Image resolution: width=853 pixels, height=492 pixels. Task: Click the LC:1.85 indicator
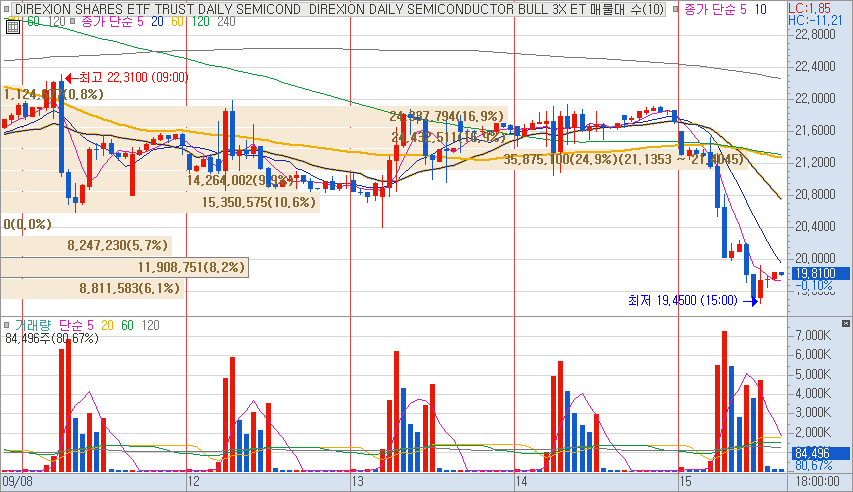tap(809, 8)
